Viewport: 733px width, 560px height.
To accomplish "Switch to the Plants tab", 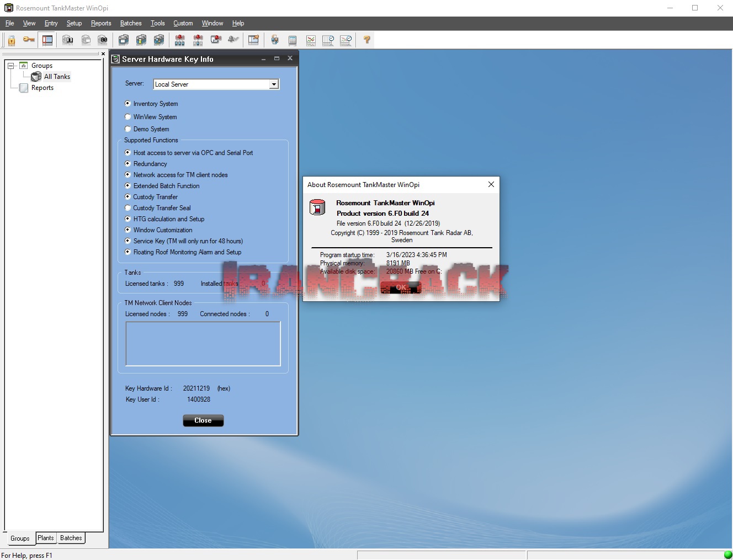I will (46, 538).
